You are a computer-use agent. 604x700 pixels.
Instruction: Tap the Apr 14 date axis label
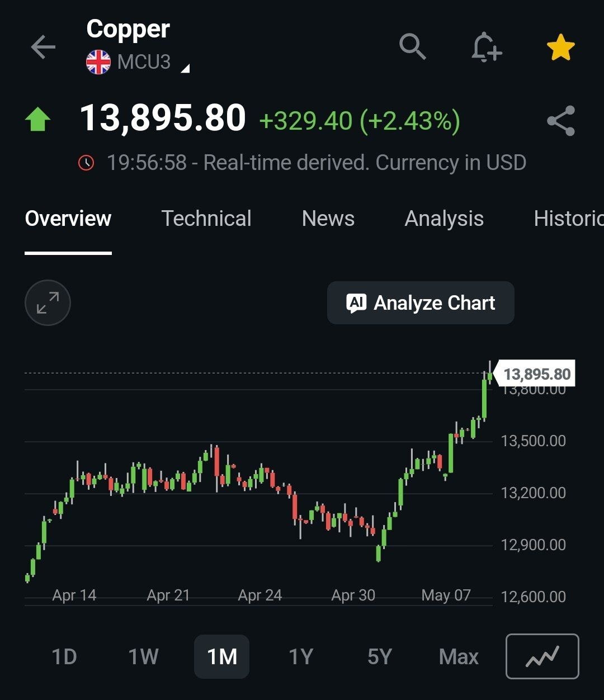(x=74, y=595)
